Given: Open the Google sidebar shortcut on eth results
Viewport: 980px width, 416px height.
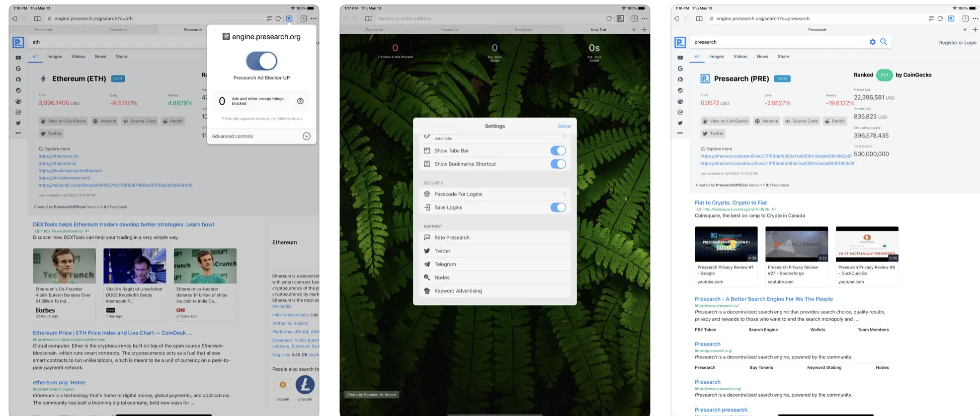Looking at the screenshot, I should [18, 69].
